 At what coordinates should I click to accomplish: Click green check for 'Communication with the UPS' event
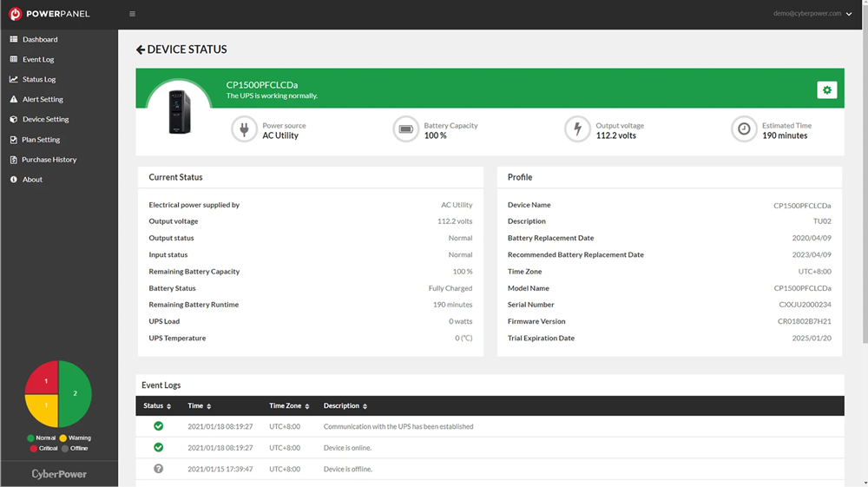[x=158, y=426]
